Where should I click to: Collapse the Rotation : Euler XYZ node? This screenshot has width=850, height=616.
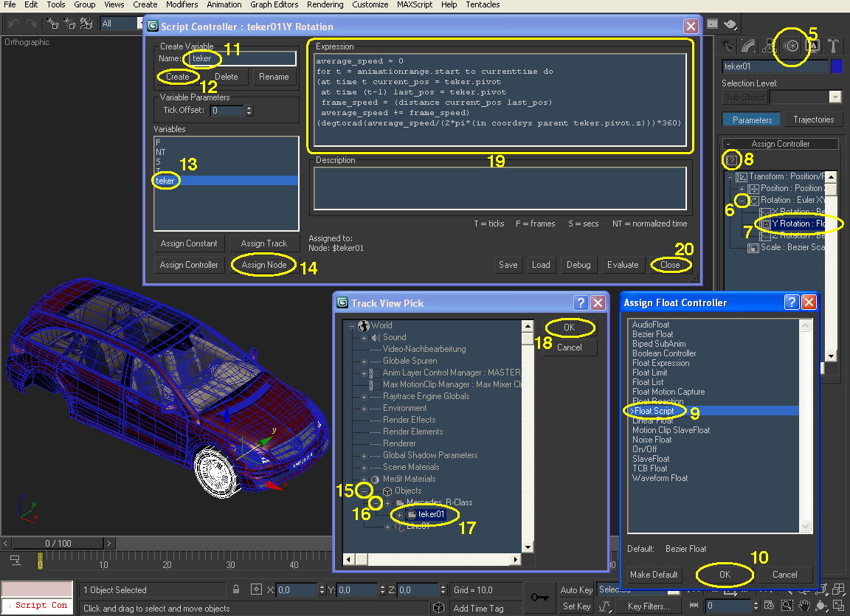point(743,201)
